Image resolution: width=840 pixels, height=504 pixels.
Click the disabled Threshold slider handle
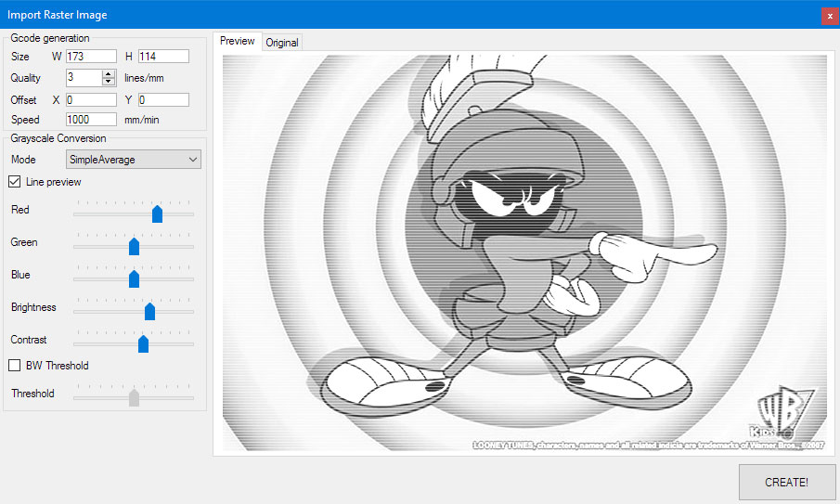pos(134,397)
